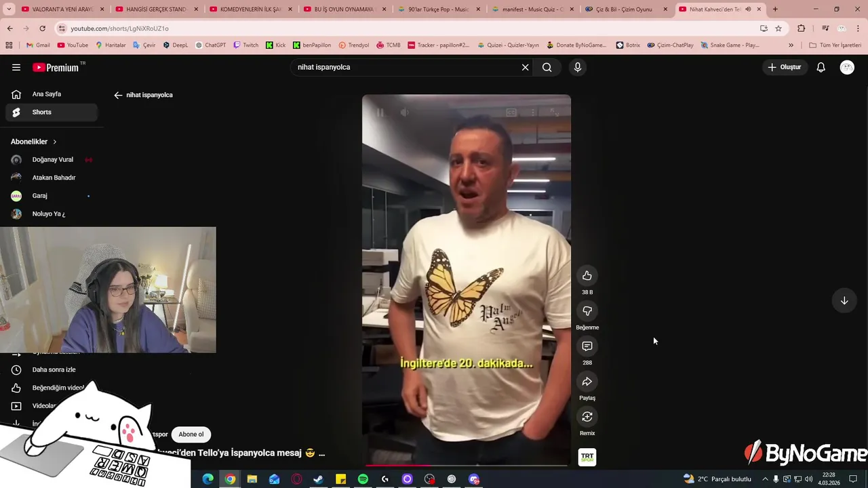This screenshot has height=488, width=868.
Task: Open the weather widget 2°C Parçalı bulutlu
Action: (x=717, y=479)
